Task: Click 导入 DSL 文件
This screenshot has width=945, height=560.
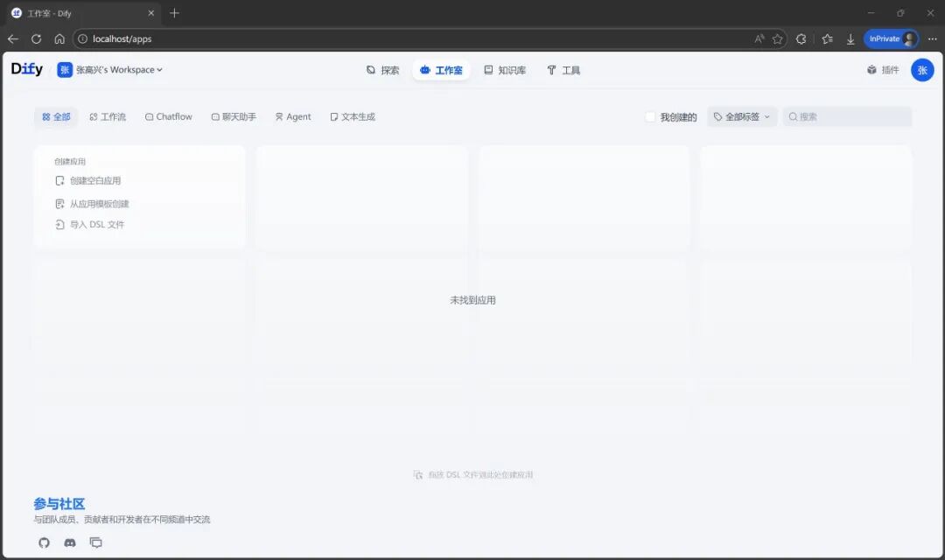Action: pyautogui.click(x=90, y=225)
